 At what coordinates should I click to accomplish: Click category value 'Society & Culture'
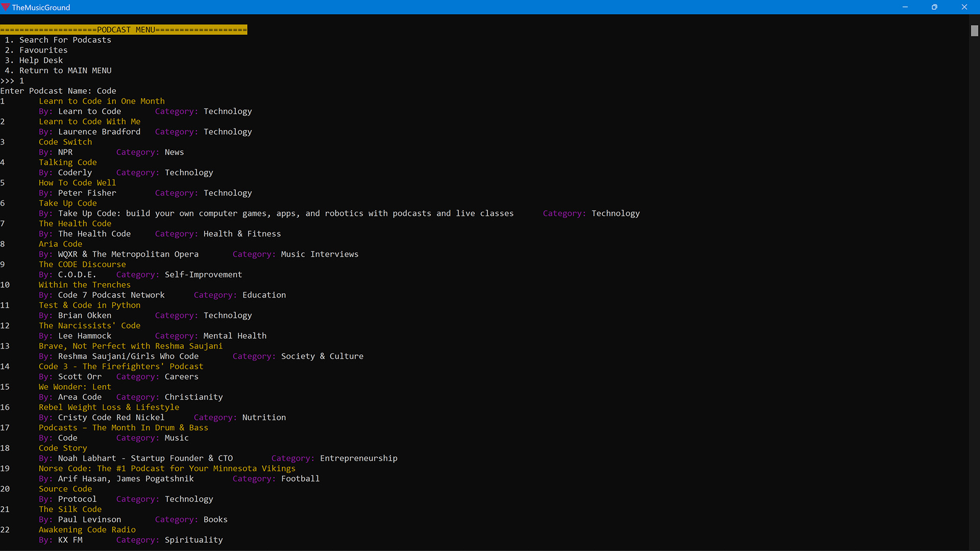[x=322, y=356]
